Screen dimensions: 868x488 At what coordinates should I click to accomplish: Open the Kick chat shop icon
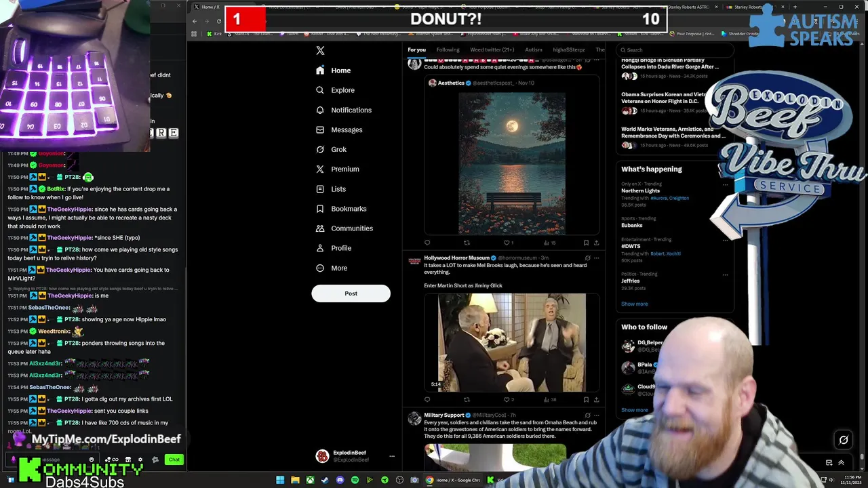(128, 460)
